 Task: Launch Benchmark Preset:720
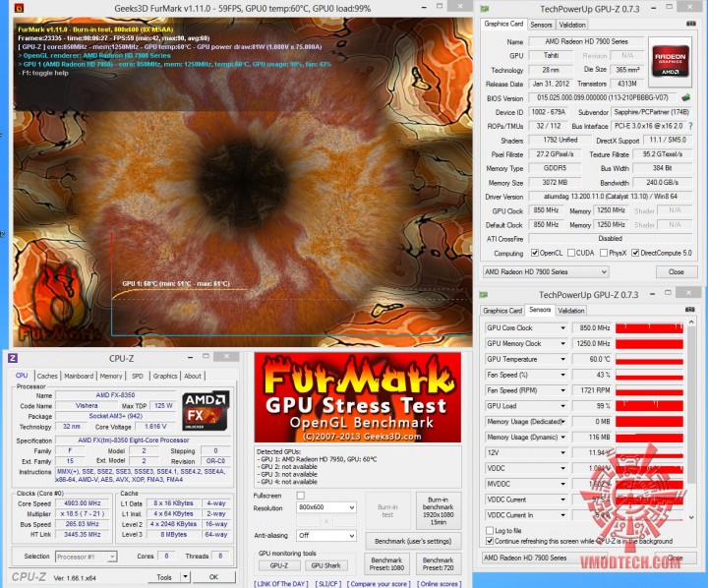(x=438, y=563)
